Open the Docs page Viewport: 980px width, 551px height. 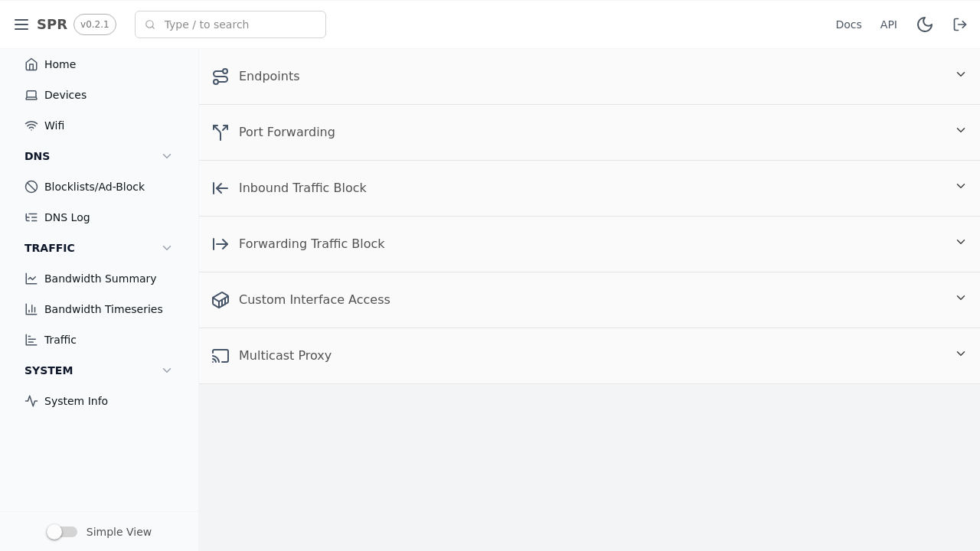point(848,24)
